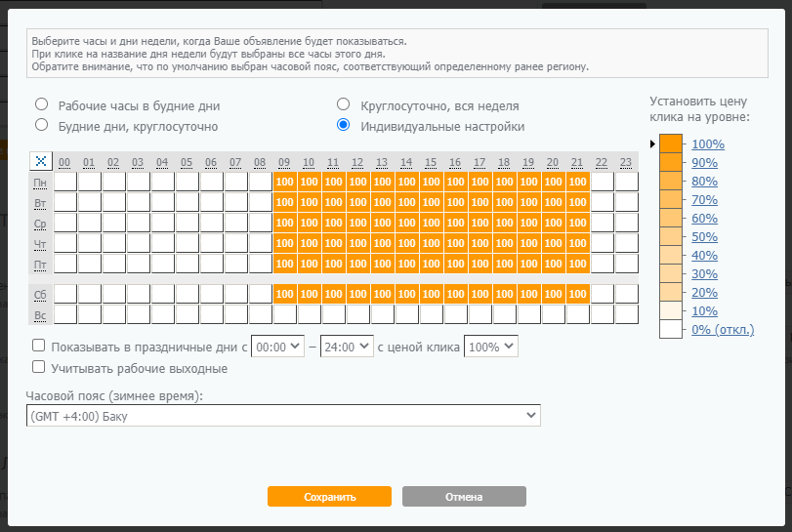
Task: Toggle Учитывать рабочие выходные checkbox
Action: 39,367
